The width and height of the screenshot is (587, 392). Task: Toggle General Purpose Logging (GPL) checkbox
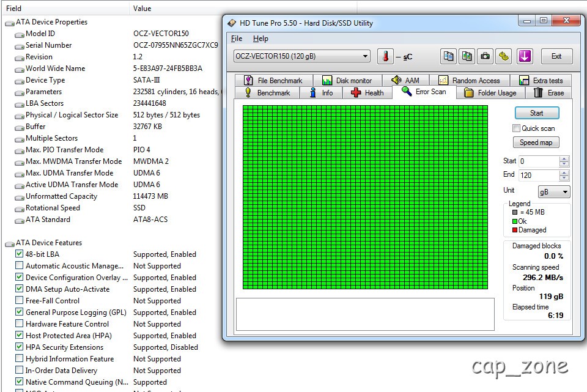tap(19, 312)
